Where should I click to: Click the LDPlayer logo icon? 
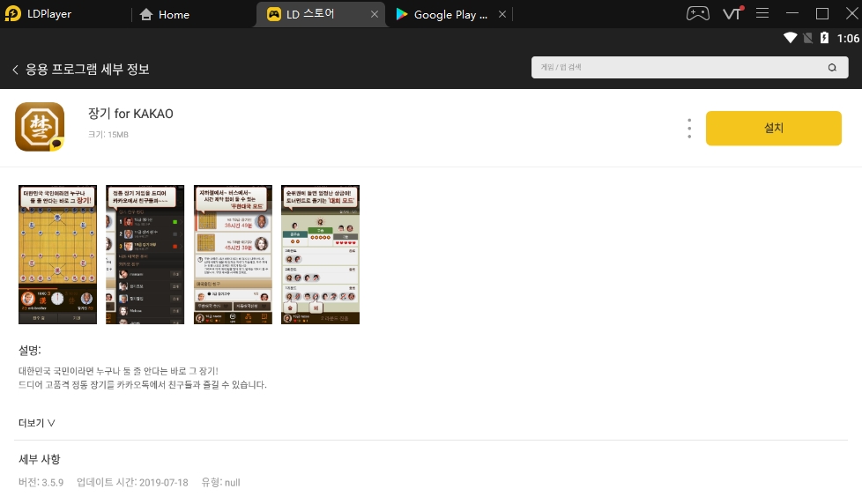(x=12, y=14)
